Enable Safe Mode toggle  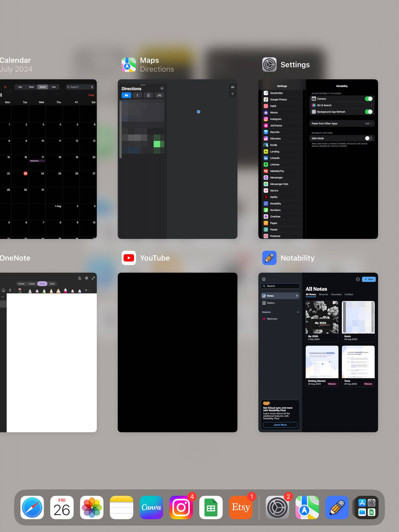368,138
